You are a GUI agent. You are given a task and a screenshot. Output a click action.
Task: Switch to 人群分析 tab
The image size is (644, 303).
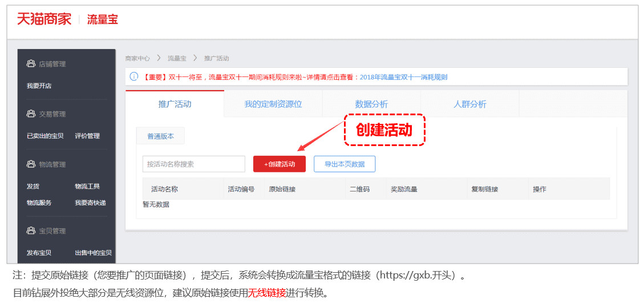[470, 104]
